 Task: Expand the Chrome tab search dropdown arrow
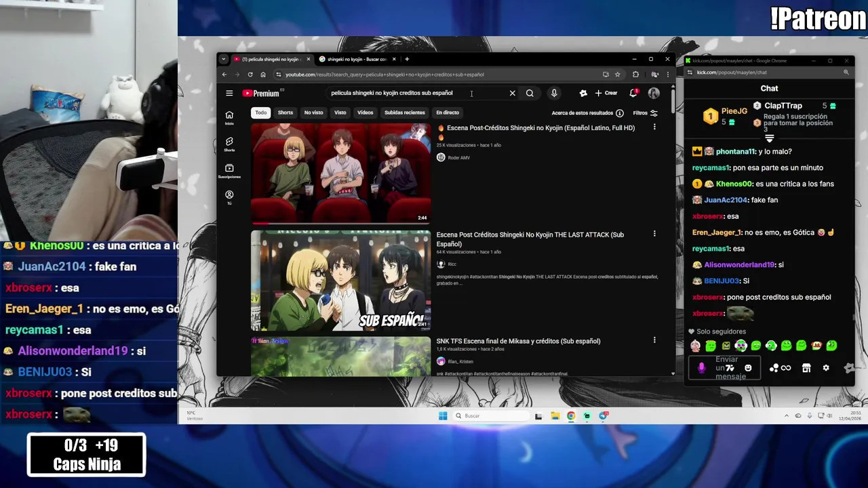coord(224,59)
